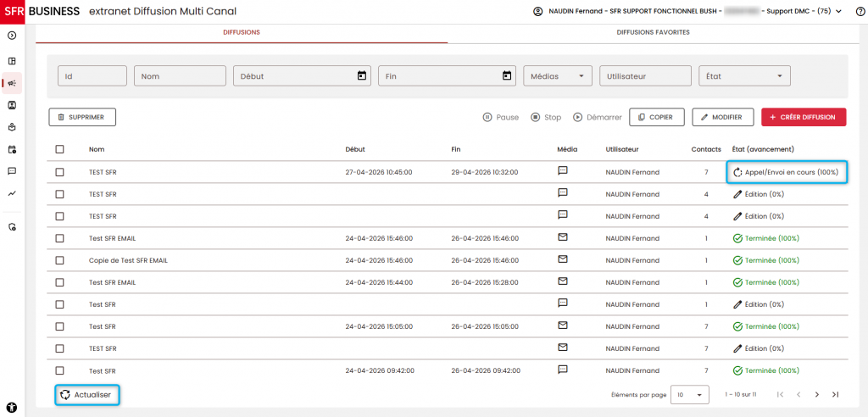Check the Copie de Test SFR EMAIL row
The height and width of the screenshot is (417, 868).
tap(60, 260)
